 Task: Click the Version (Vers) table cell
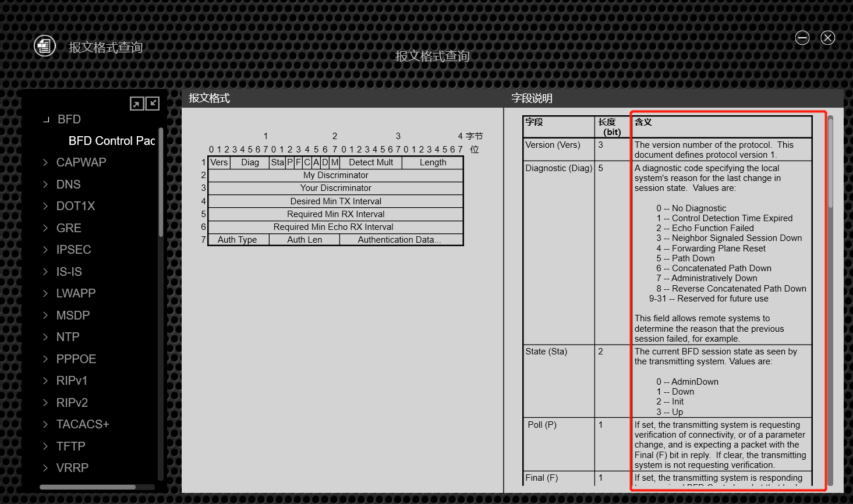[559, 150]
